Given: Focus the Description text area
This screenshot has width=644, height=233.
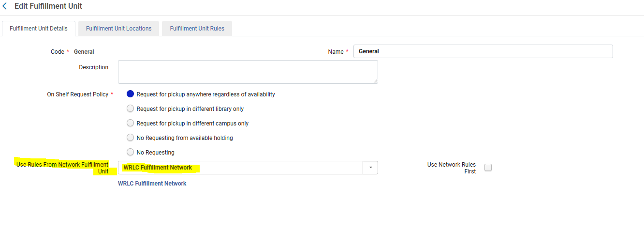Looking at the screenshot, I should pyautogui.click(x=248, y=72).
